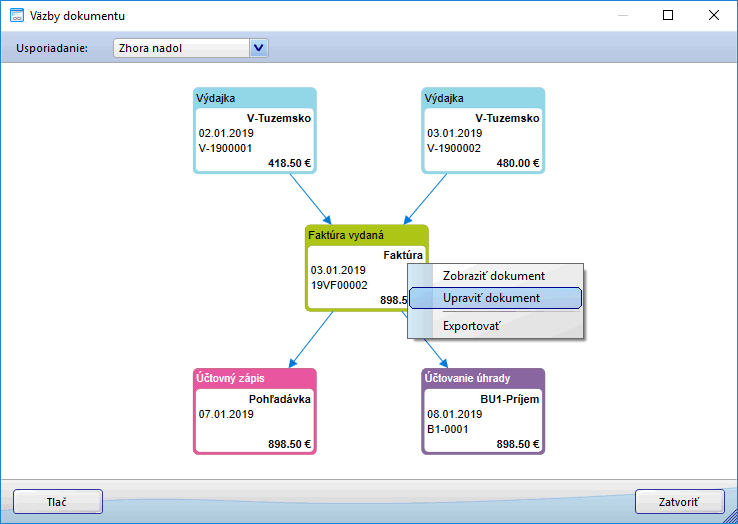The image size is (738, 524).
Task: Select the Faktúra vydaná document card header
Action: pos(366,235)
